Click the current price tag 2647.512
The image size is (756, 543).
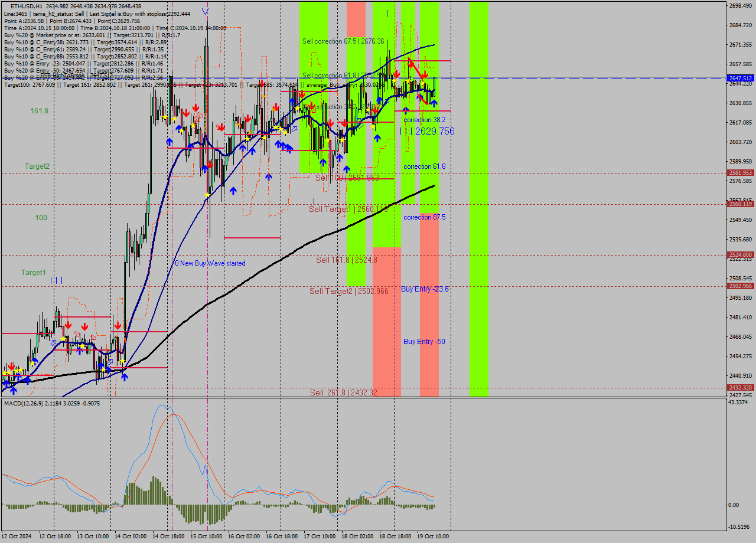coord(741,78)
